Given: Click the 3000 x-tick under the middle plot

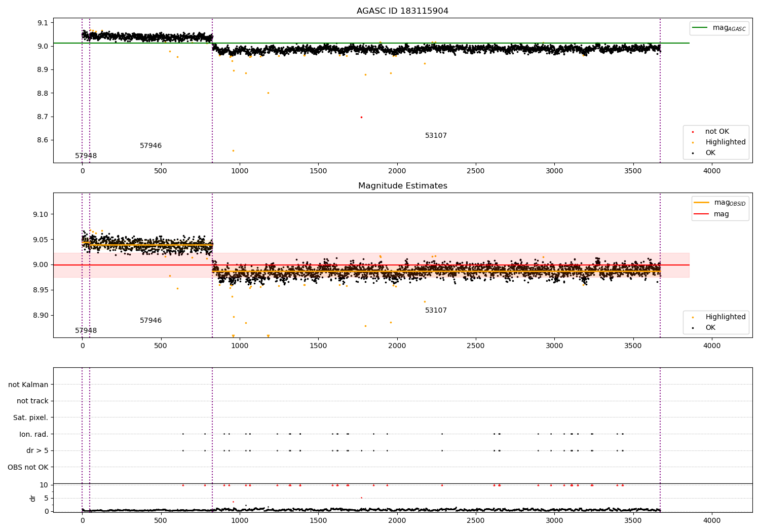Looking at the screenshot, I should pyautogui.click(x=554, y=346).
